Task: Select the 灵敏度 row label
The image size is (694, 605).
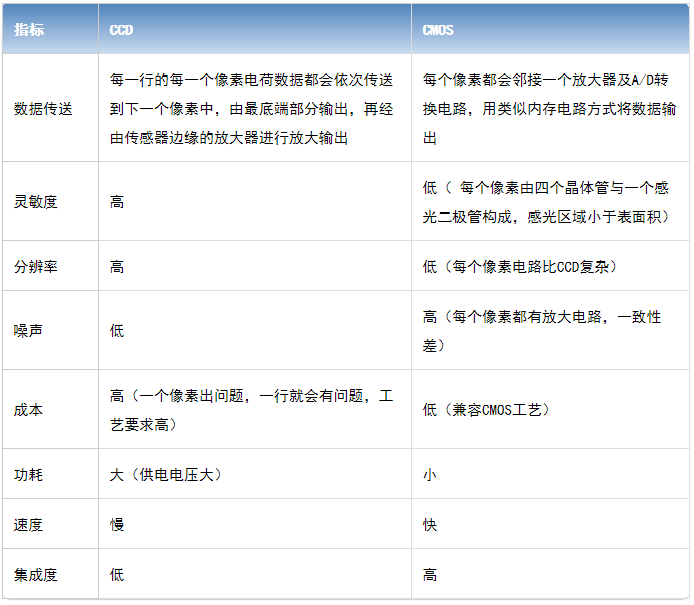Action: click(36, 201)
